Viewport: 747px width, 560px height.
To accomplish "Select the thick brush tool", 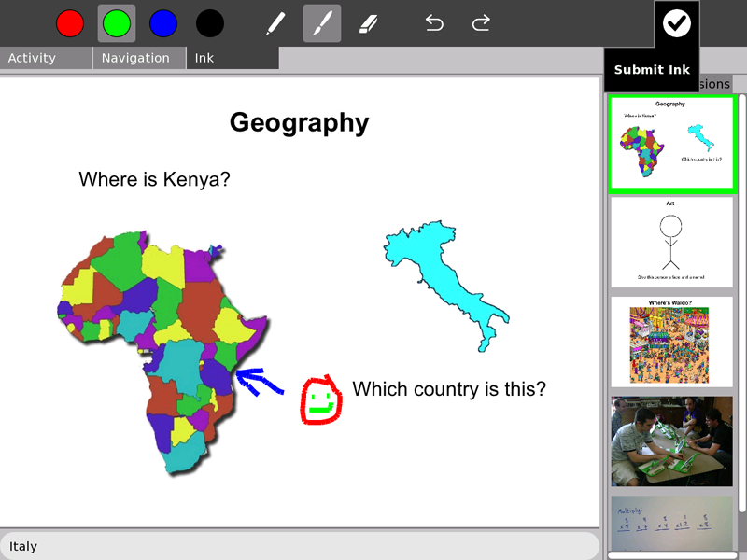I will tap(322, 23).
